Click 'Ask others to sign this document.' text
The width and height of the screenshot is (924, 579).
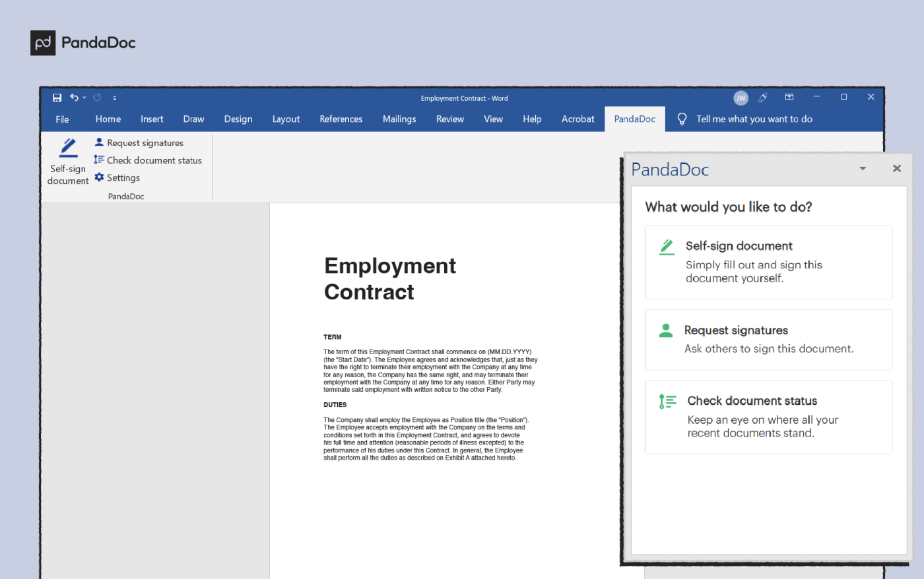click(769, 349)
